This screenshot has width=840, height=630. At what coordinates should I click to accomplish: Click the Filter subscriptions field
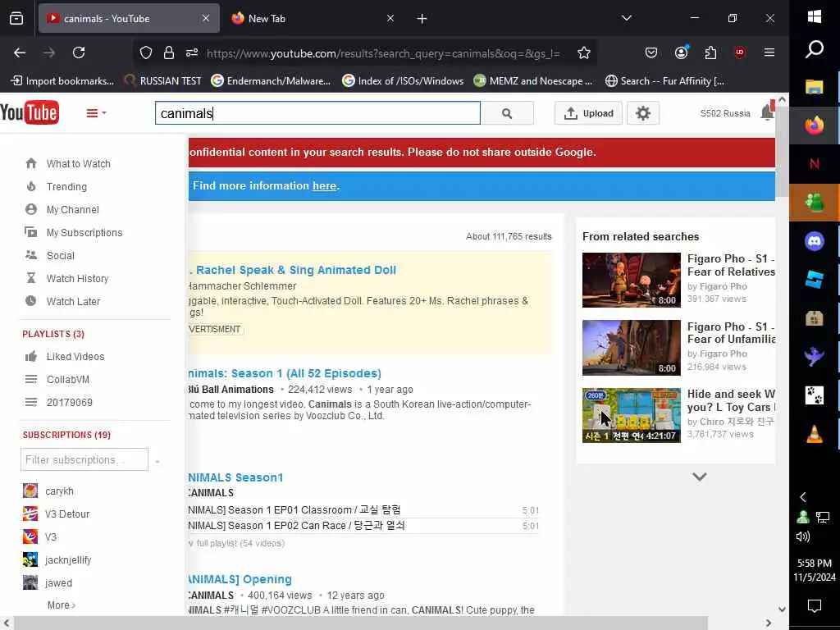[84, 459]
